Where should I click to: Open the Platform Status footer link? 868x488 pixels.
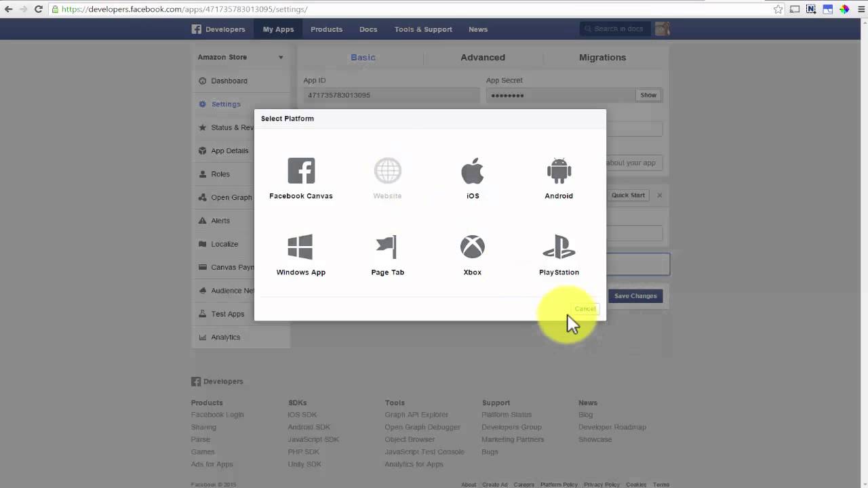(507, 415)
